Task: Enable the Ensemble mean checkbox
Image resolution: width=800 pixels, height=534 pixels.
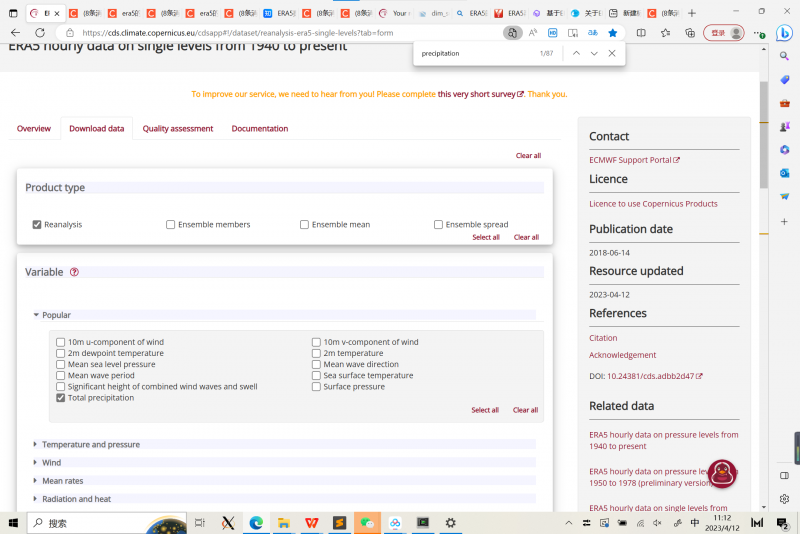Action: point(304,225)
